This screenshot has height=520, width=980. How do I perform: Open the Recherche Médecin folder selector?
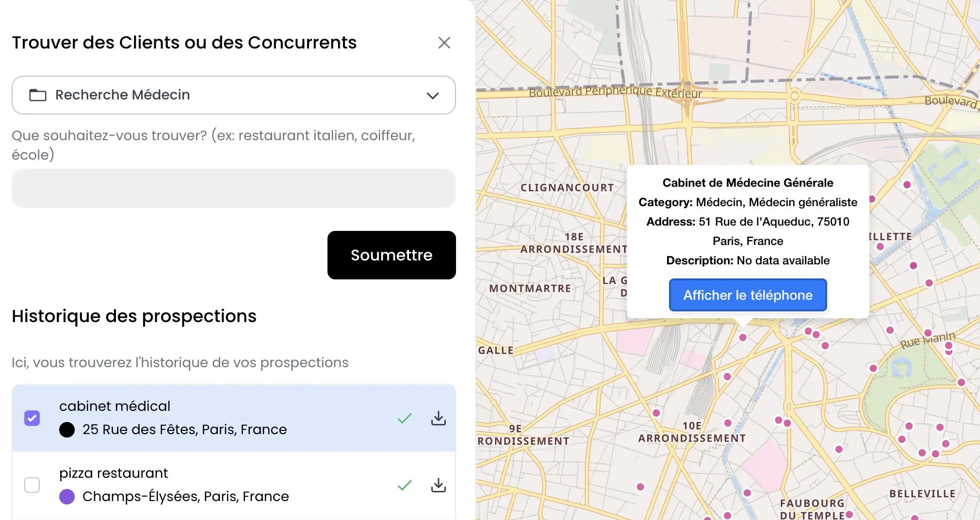point(233,95)
